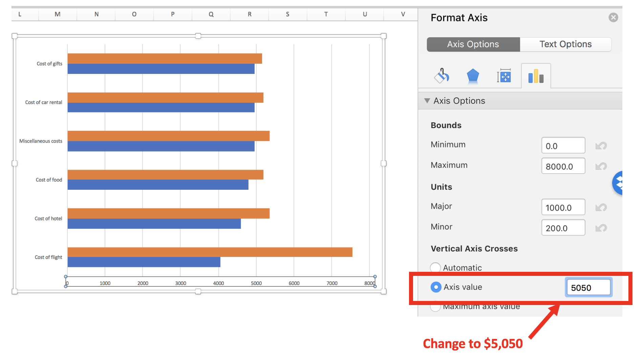Open the Fill & Line paint bucket icon
This screenshot has width=644, height=364.
[x=442, y=76]
